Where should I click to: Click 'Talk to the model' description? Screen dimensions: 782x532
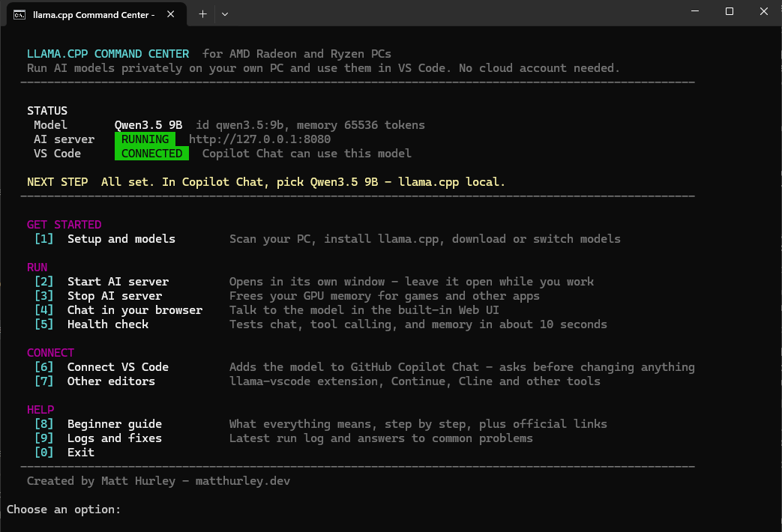click(364, 310)
